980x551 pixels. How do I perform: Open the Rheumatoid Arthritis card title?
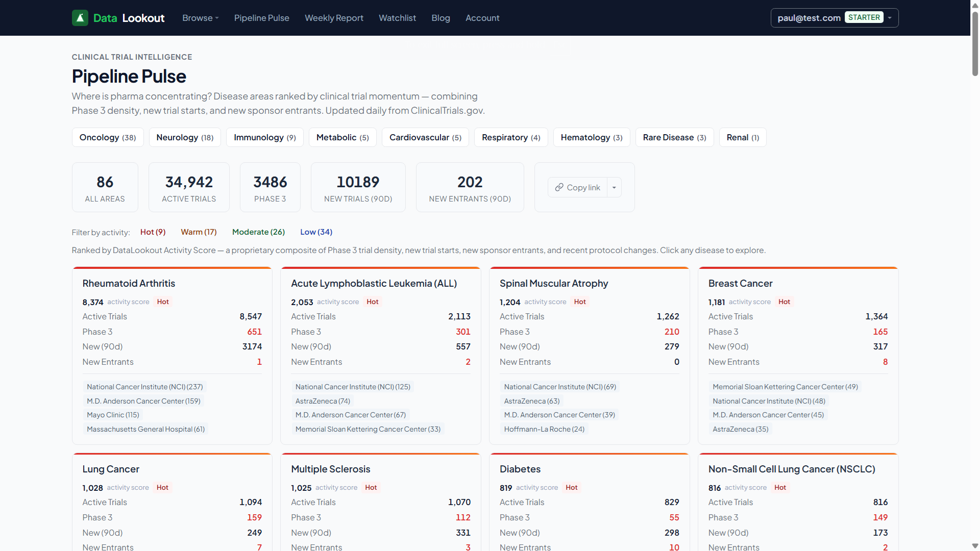(x=129, y=283)
